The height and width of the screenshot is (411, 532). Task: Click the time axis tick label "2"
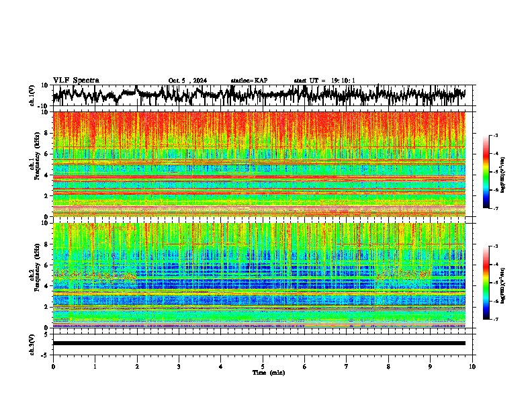137,367
